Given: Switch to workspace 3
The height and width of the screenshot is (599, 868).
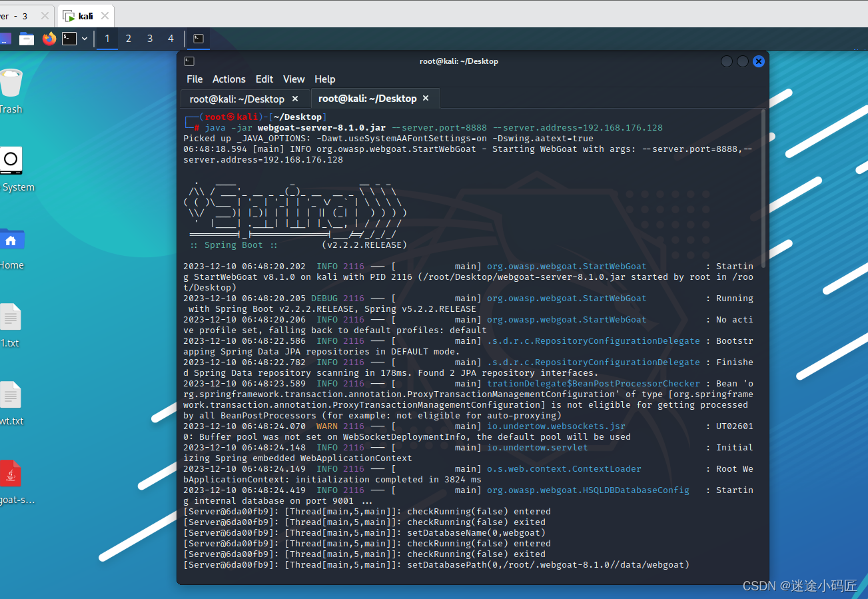Looking at the screenshot, I should pos(150,39).
